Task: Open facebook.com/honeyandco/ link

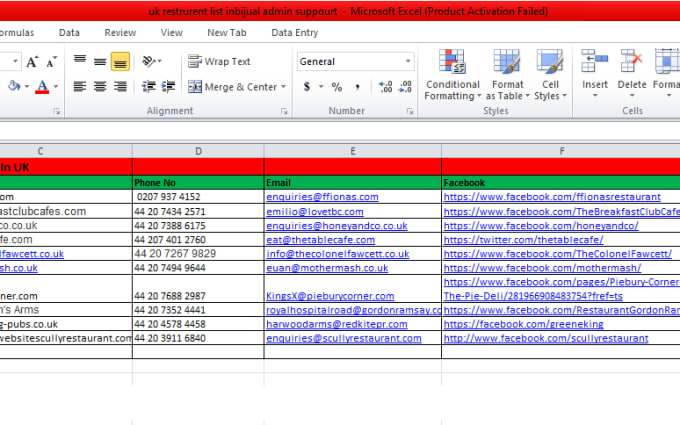Action: (541, 226)
